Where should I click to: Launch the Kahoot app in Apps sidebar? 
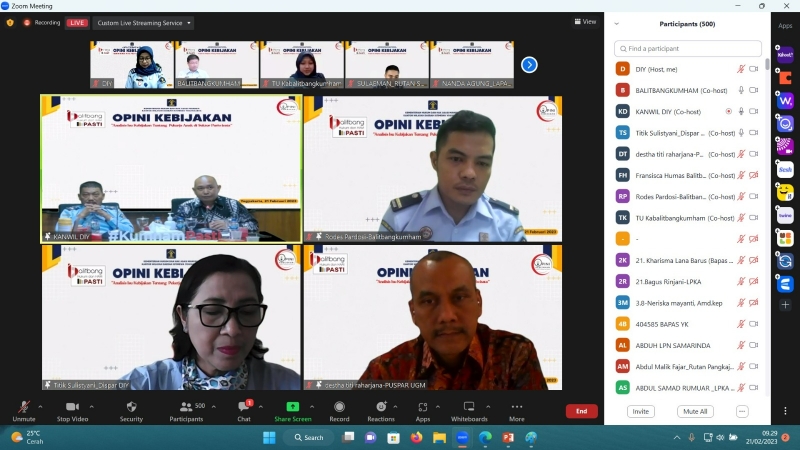tap(785, 56)
